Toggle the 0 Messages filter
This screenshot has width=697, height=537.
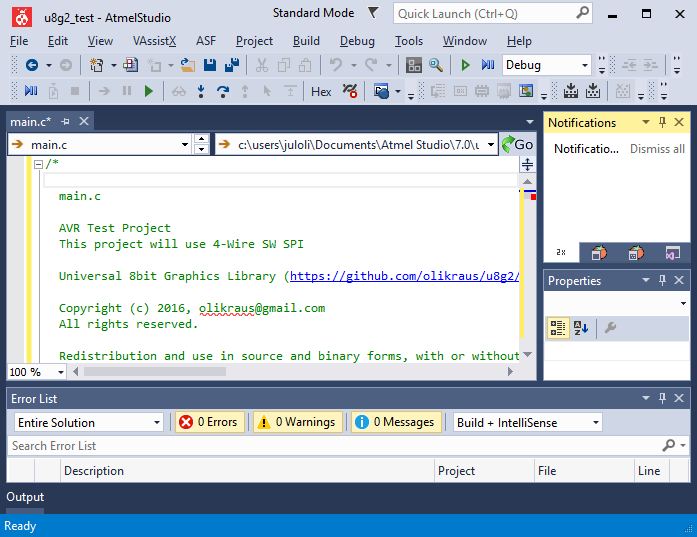(396, 422)
